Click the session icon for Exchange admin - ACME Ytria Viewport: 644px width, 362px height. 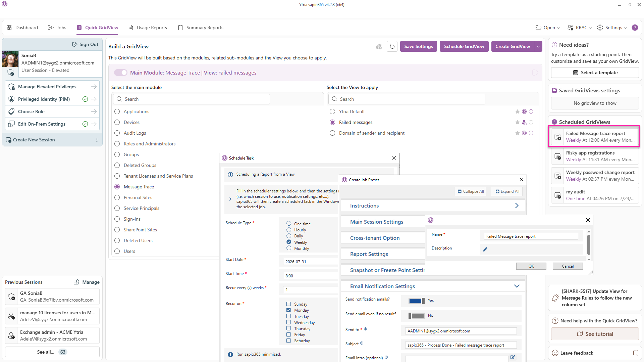pyautogui.click(x=11, y=335)
